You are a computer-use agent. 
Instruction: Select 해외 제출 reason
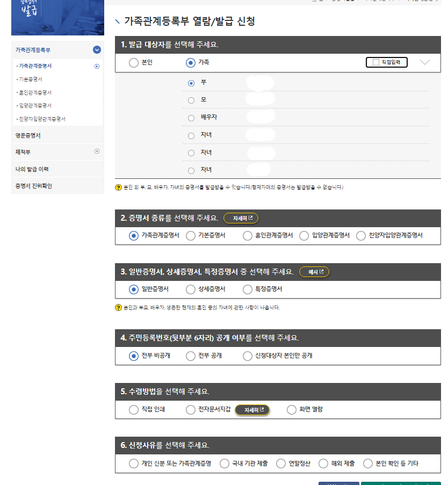pyautogui.click(x=323, y=464)
